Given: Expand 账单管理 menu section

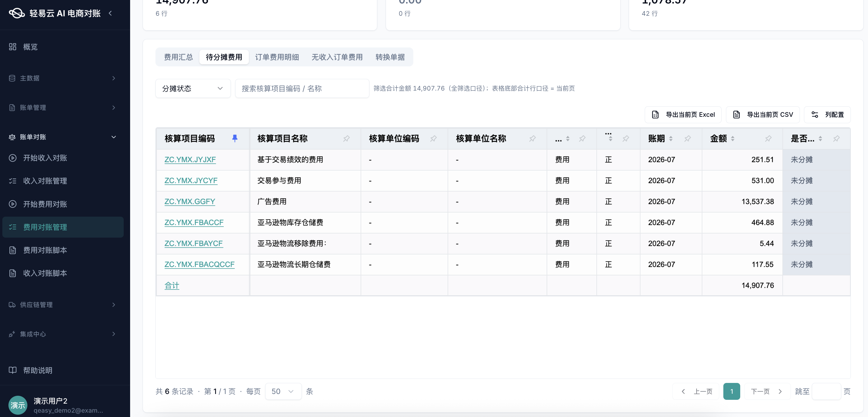Looking at the screenshot, I should click(x=63, y=107).
